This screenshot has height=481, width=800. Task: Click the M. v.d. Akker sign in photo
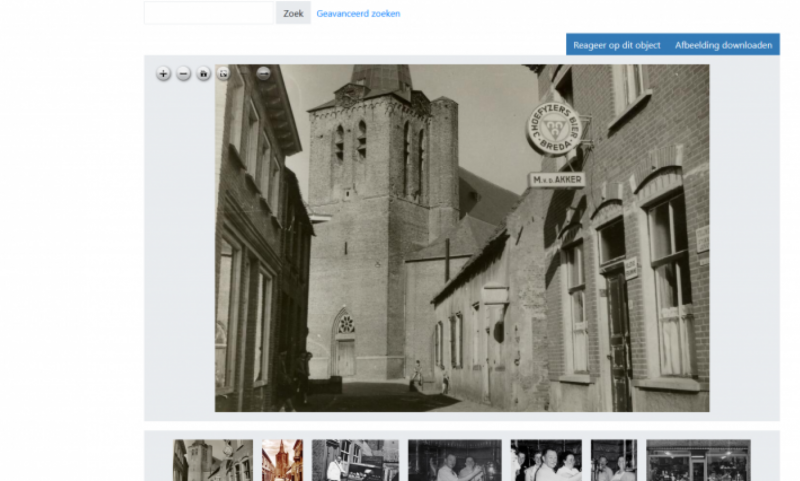point(557,180)
